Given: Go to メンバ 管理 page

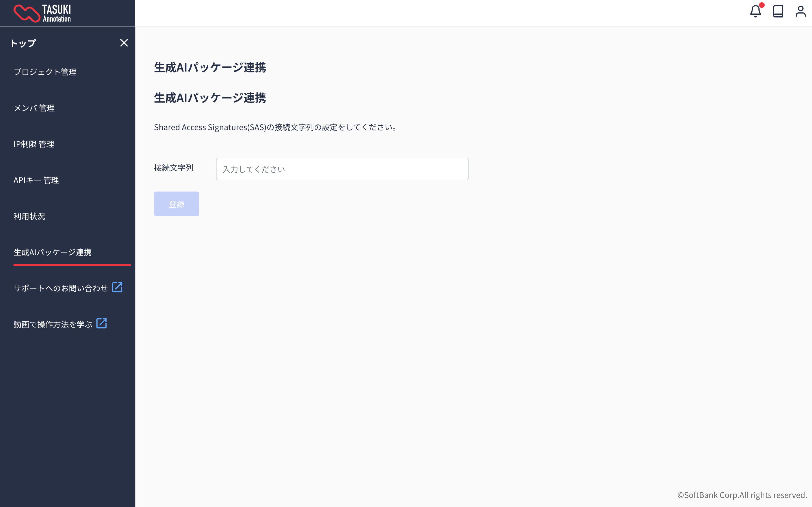Looking at the screenshot, I should [x=34, y=108].
